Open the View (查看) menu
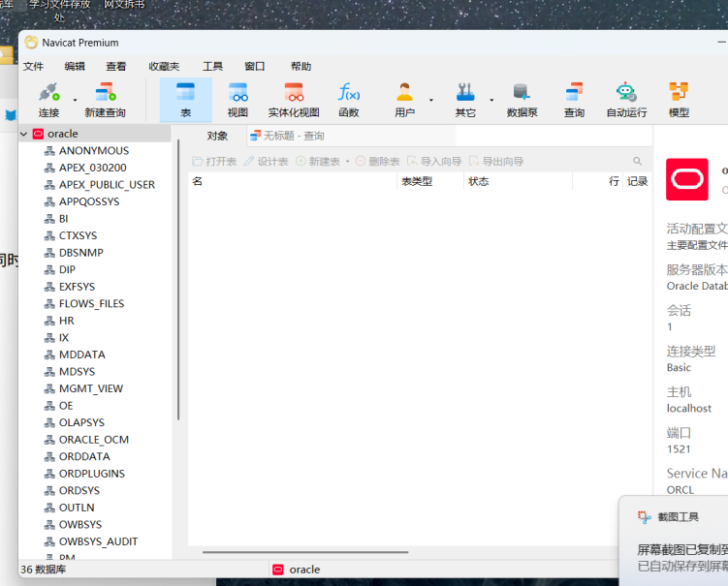This screenshot has height=586, width=728. [x=115, y=66]
